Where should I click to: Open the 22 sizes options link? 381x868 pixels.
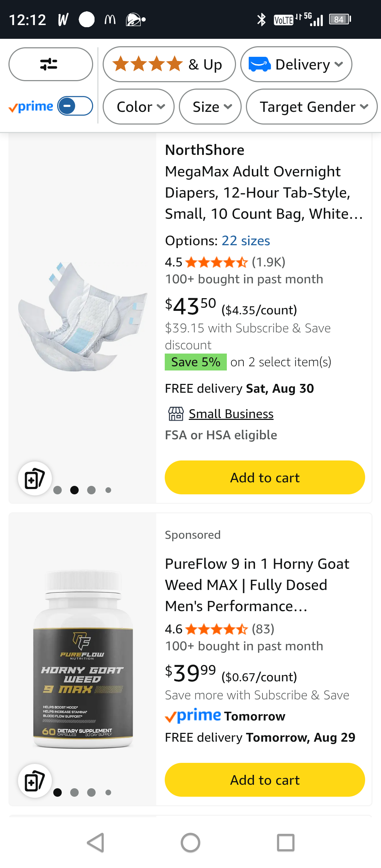[x=246, y=241]
